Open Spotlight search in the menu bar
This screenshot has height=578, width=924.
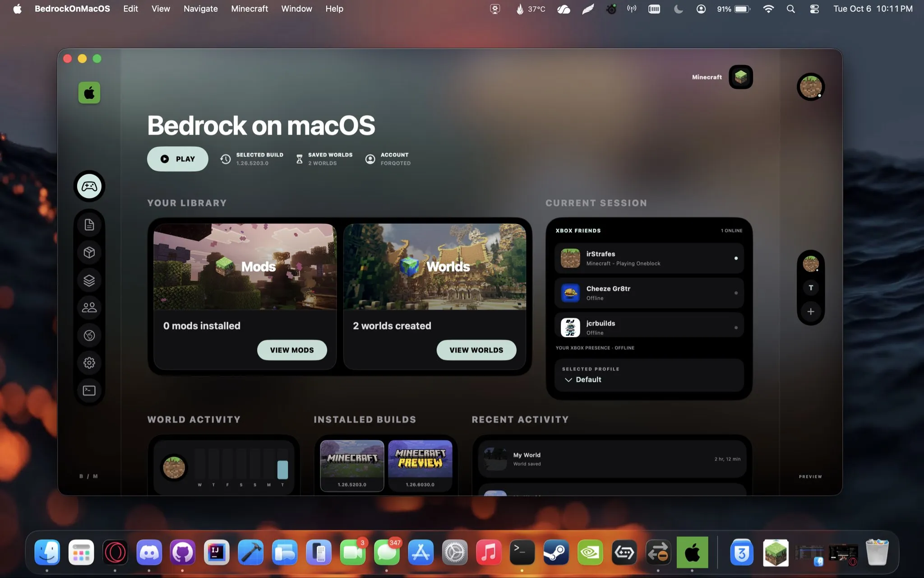coord(790,9)
